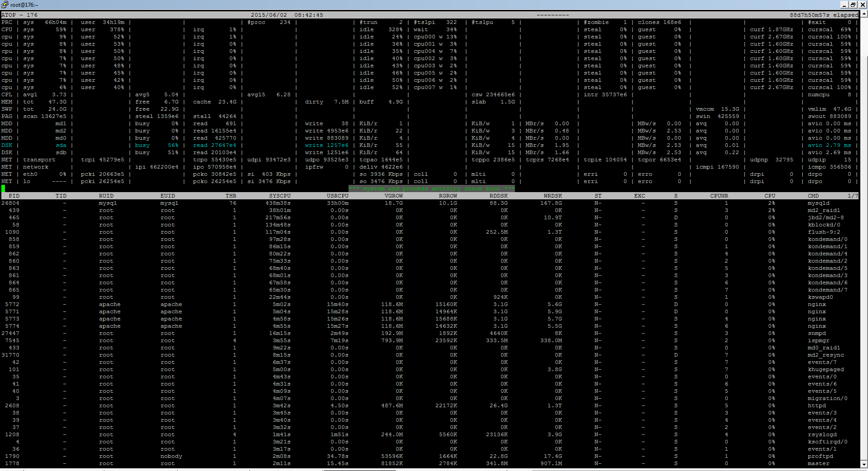Screen dimensions: 868x471
Task: Click the USRCPU column header
Action: coord(338,196)
